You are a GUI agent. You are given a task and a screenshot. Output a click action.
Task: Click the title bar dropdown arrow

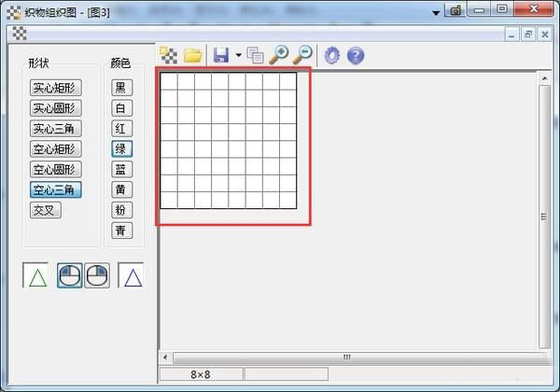[x=436, y=13]
